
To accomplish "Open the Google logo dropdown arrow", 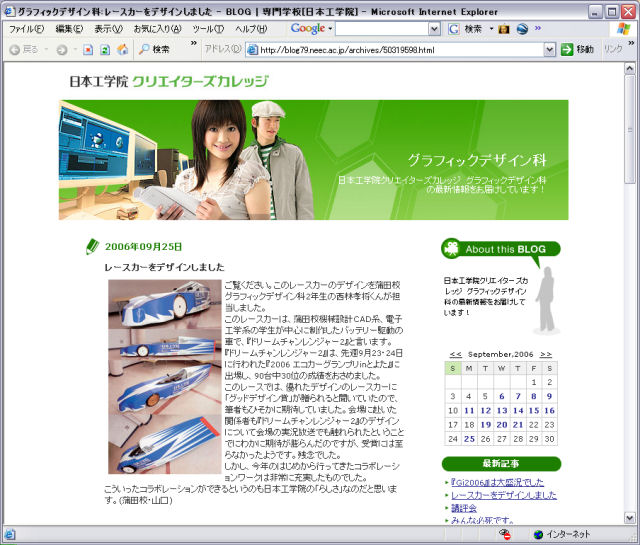I will click(x=330, y=29).
